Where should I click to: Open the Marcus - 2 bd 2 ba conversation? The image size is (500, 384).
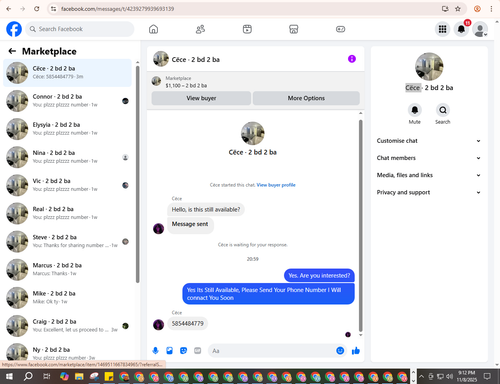tap(67, 269)
